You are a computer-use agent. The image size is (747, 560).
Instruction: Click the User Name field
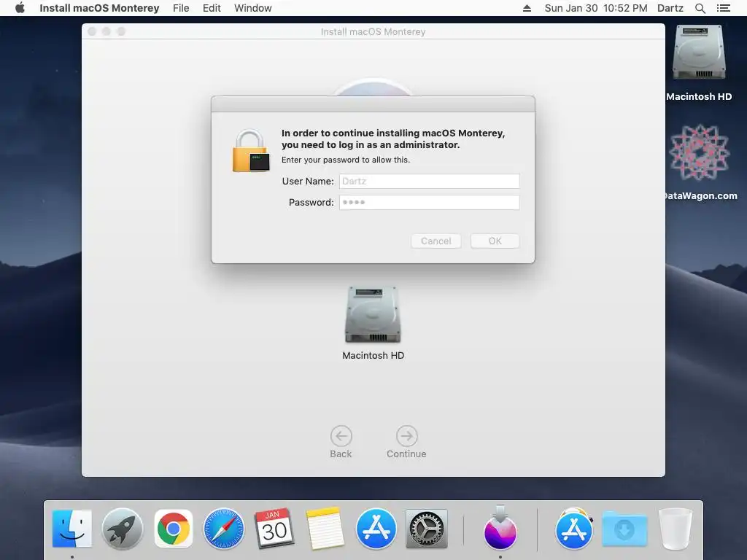pos(429,181)
